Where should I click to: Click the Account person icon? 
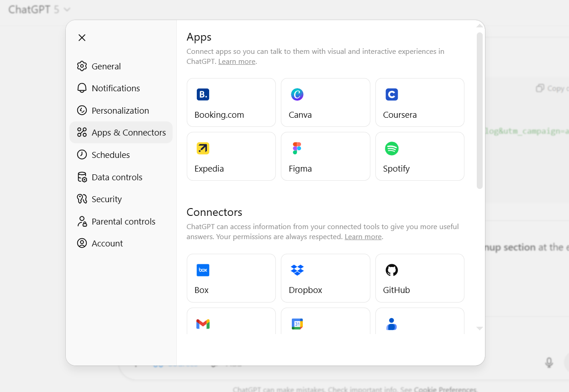[82, 243]
